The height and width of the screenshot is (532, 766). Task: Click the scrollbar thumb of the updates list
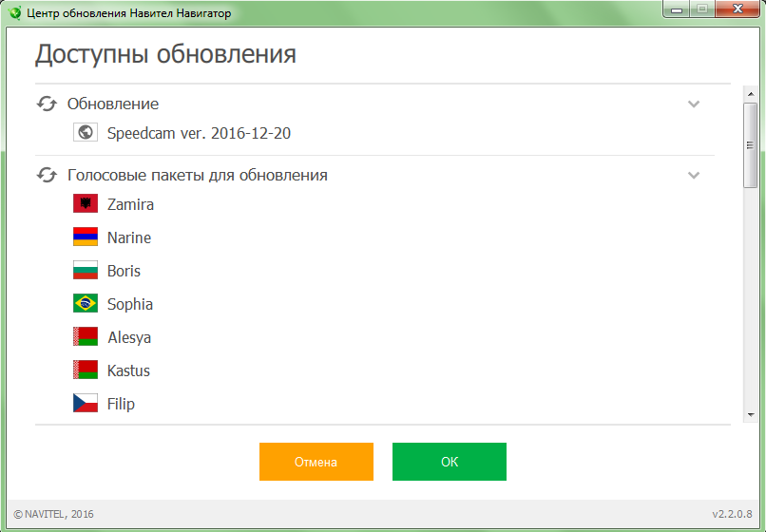click(x=750, y=144)
